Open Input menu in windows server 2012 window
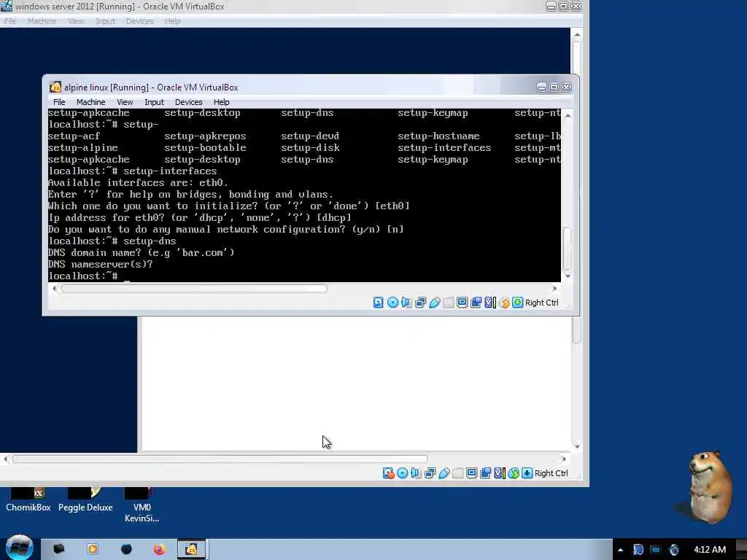The height and width of the screenshot is (560, 747). (x=105, y=21)
